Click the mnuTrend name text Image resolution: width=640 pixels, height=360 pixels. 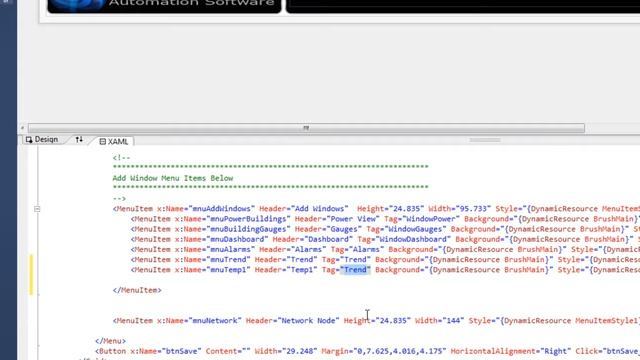click(x=229, y=260)
